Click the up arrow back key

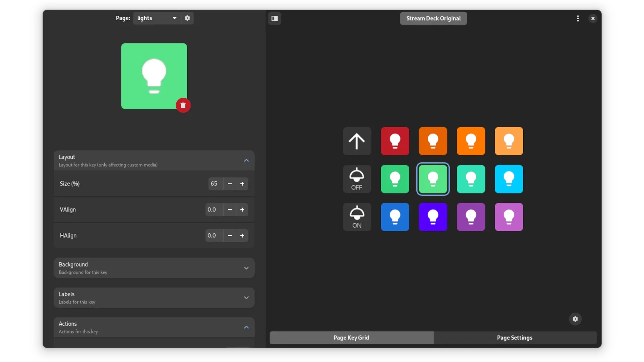[x=357, y=141]
